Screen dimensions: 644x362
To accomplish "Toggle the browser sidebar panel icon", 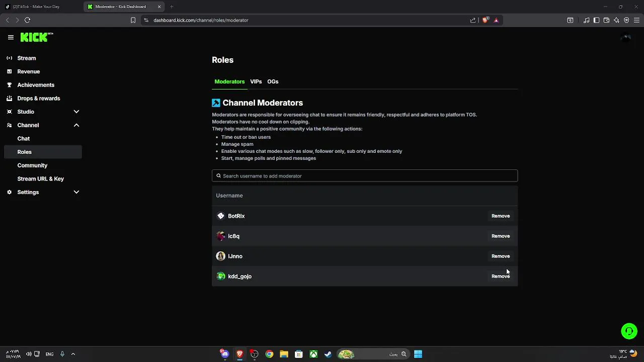I will [x=596, y=20].
